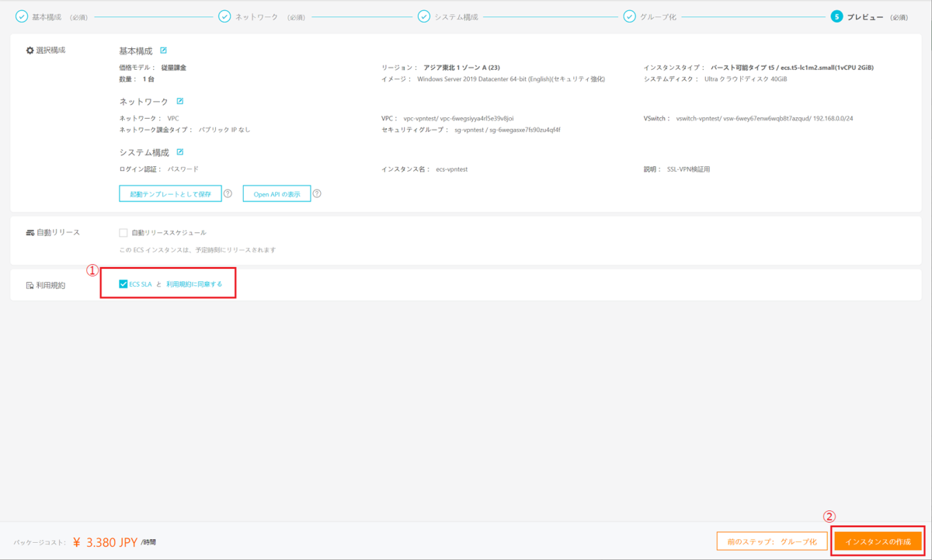The image size is (932, 560).
Task: Click the VSwitch value vswitch-vpntest
Action: coord(765,119)
